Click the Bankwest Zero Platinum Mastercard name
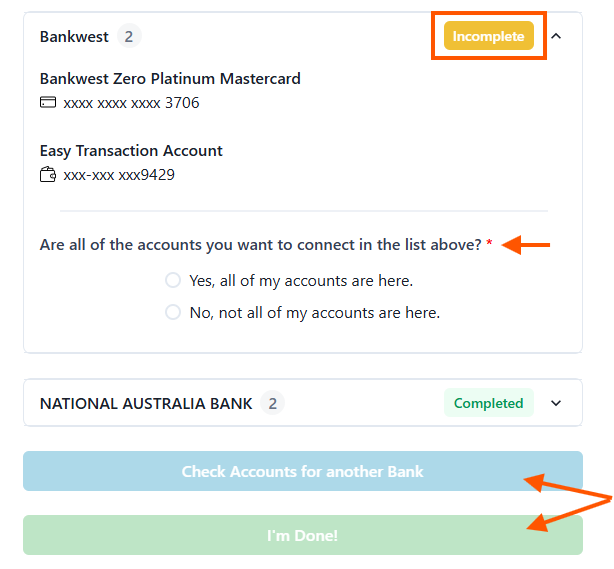Image resolution: width=614 pixels, height=569 pixels. 170,79
